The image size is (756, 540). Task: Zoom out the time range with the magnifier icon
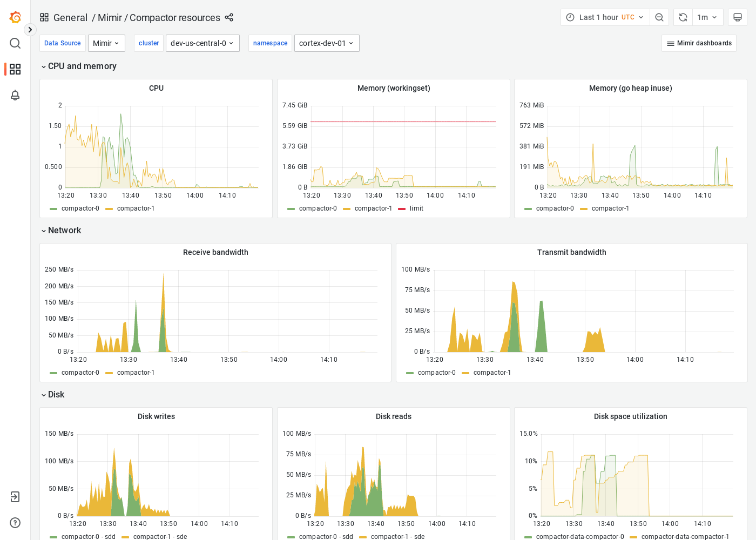tap(659, 17)
